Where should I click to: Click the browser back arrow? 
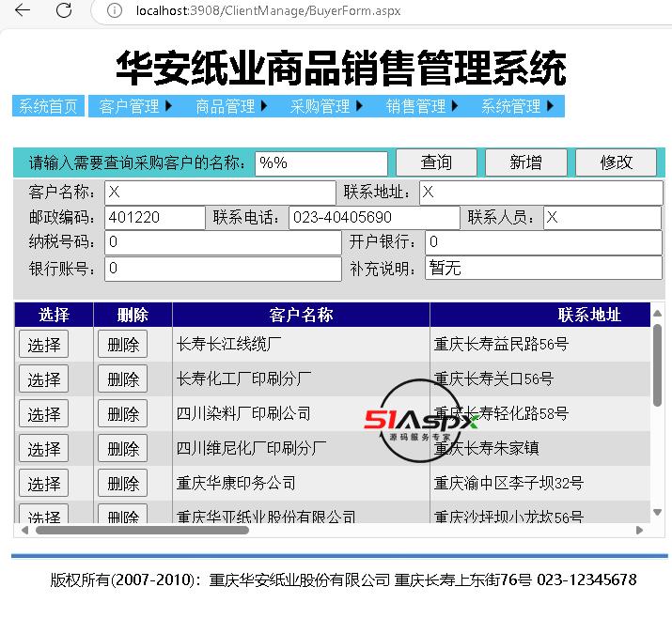coord(23,10)
